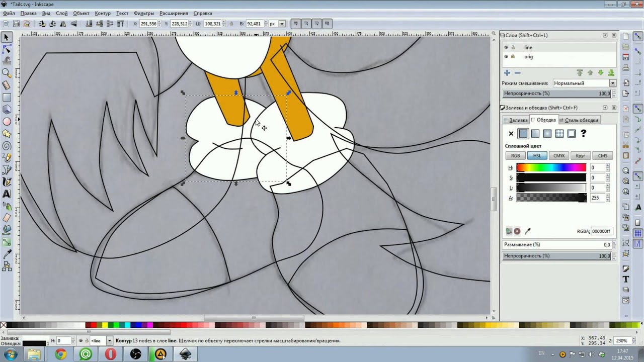Open Save document icon in right toolbar

626,58
